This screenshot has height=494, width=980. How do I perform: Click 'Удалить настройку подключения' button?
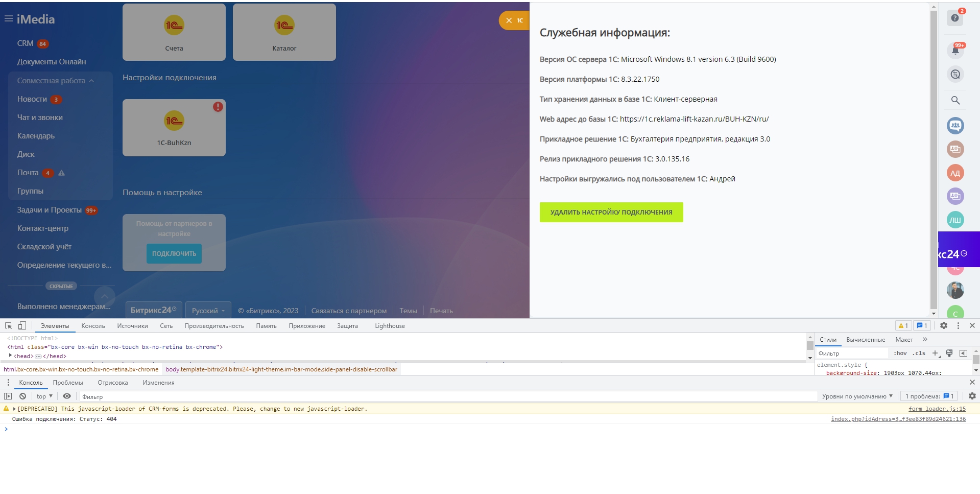(x=611, y=213)
